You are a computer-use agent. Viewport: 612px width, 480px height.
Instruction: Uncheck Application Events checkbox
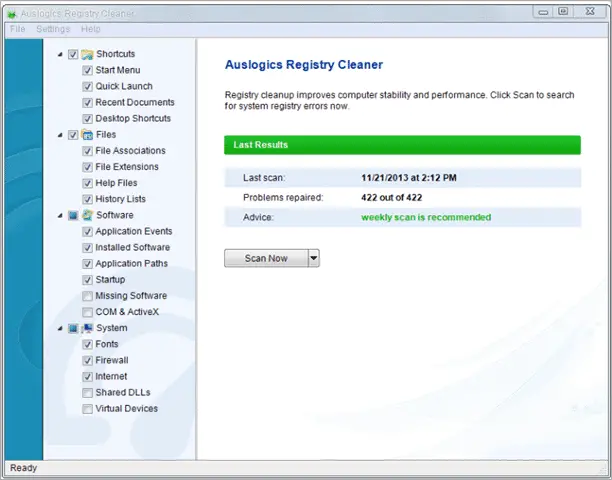87,231
